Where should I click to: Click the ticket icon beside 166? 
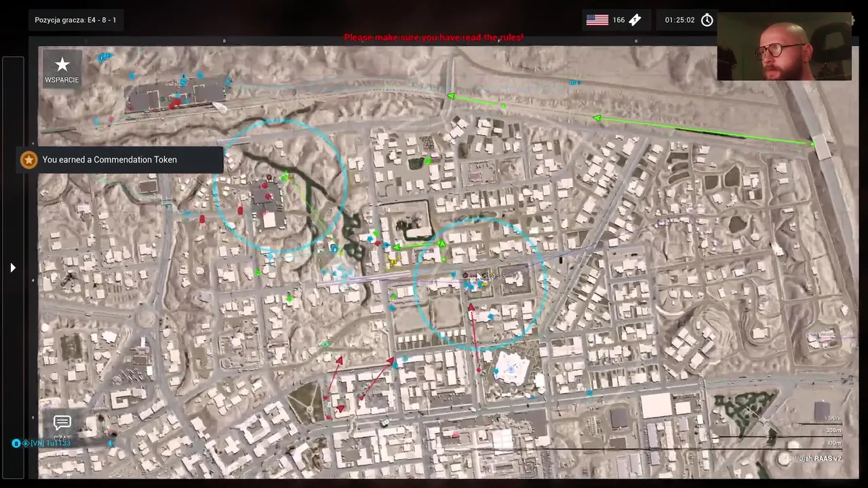pyautogui.click(x=635, y=20)
